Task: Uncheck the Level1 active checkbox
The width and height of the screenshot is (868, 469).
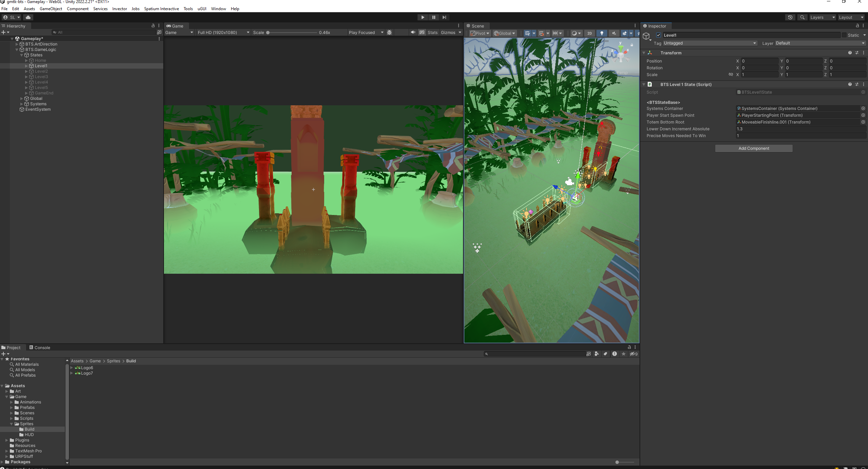Action: pos(659,35)
